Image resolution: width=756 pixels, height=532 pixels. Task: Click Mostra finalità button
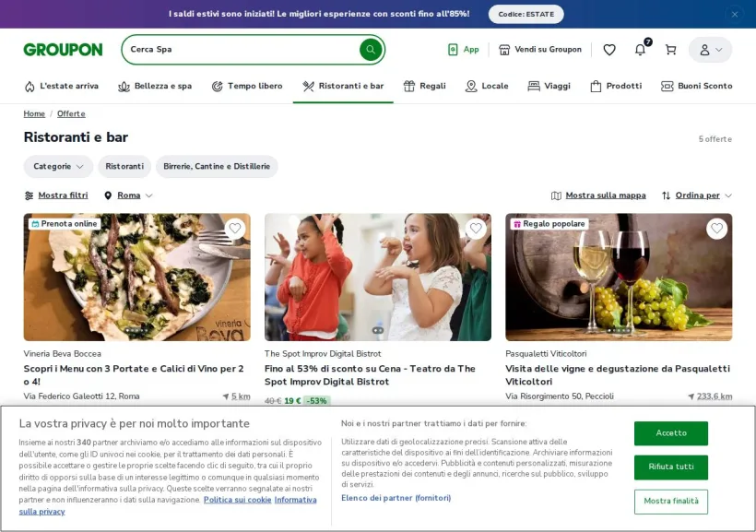pos(670,502)
